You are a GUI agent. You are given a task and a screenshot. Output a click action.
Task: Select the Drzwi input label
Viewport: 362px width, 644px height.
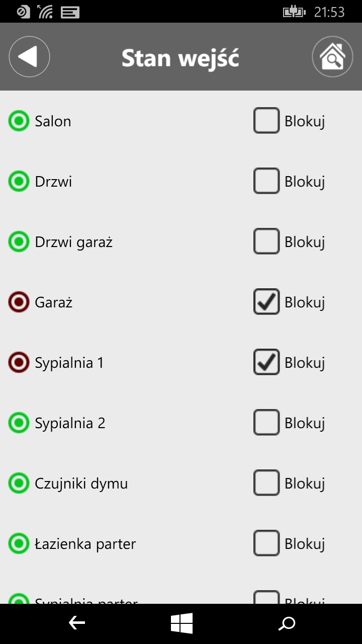[53, 182]
